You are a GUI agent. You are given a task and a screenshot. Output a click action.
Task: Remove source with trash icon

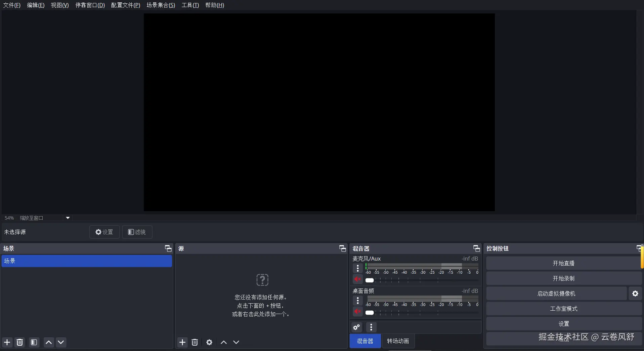(195, 342)
